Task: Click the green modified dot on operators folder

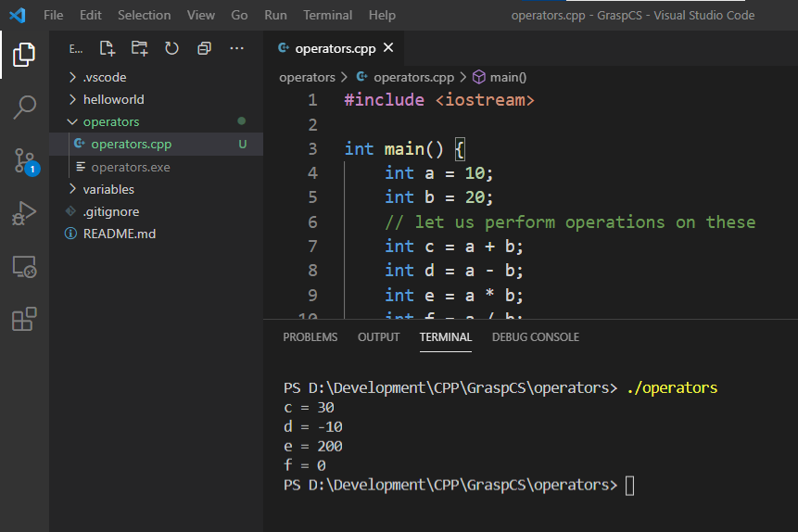Action: [242, 121]
